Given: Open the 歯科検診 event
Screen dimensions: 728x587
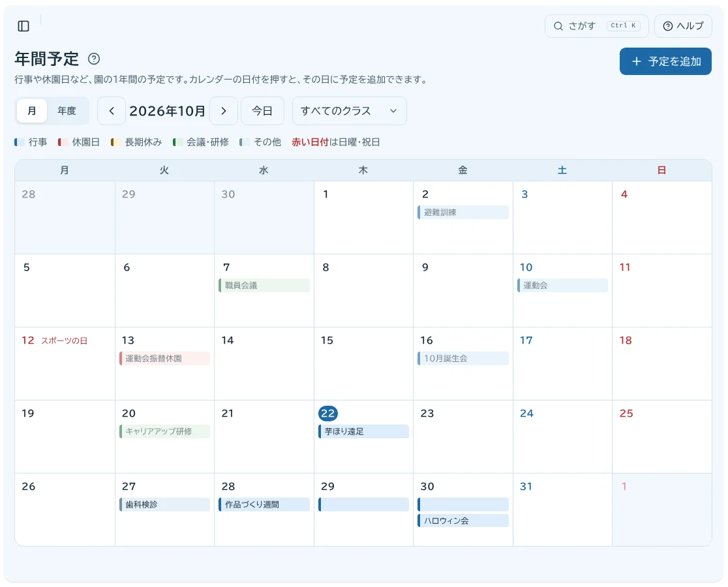Looking at the screenshot, I should pyautogui.click(x=164, y=504).
